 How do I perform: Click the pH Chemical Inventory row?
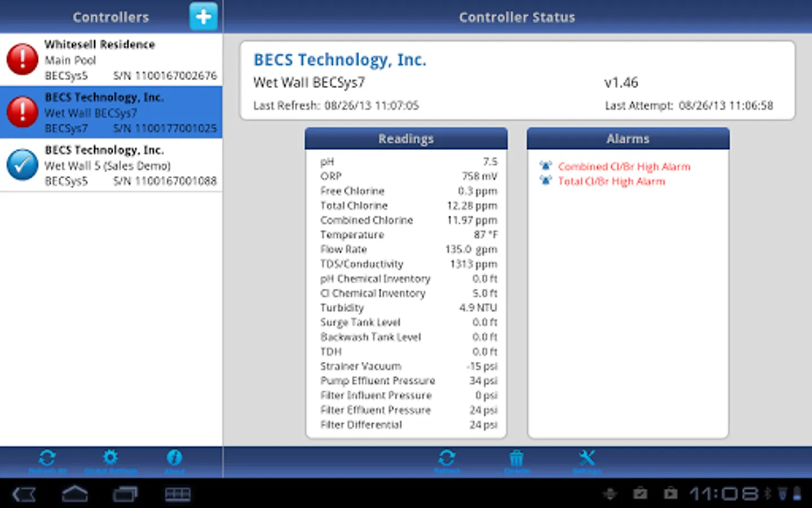pyautogui.click(x=409, y=279)
